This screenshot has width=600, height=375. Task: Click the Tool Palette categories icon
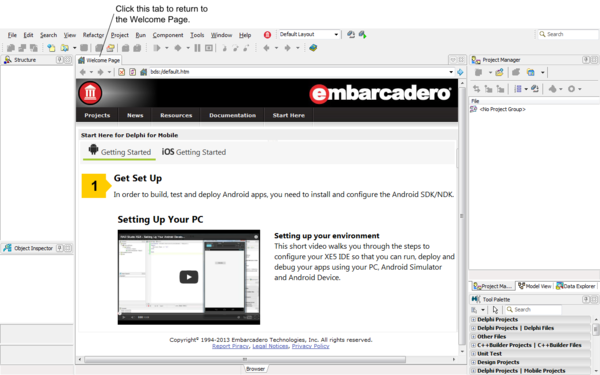[474, 310]
